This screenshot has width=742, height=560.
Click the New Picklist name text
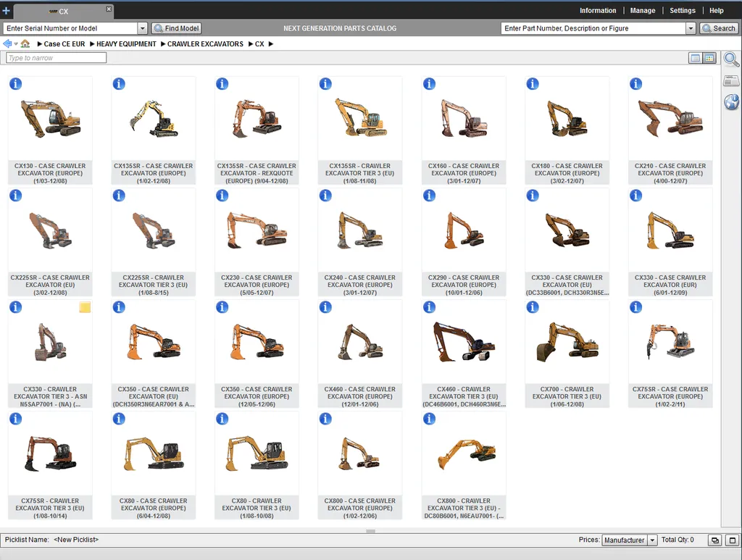[x=76, y=540]
